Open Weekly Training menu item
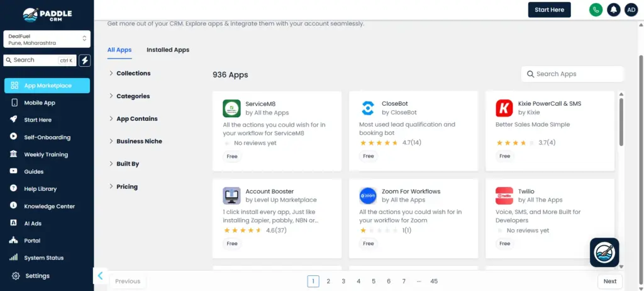 point(47,154)
